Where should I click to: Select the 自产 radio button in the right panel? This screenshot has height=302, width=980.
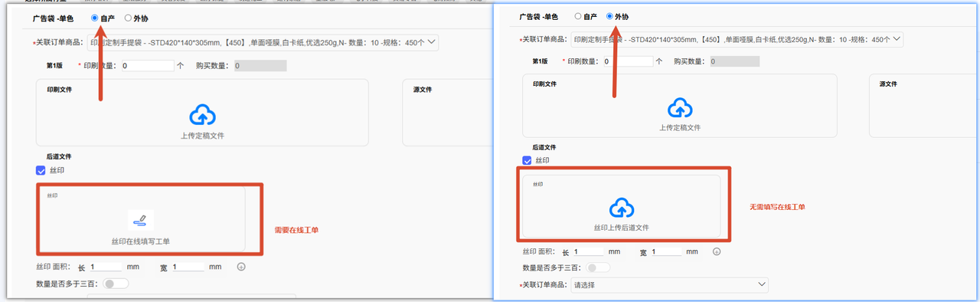coord(578,16)
